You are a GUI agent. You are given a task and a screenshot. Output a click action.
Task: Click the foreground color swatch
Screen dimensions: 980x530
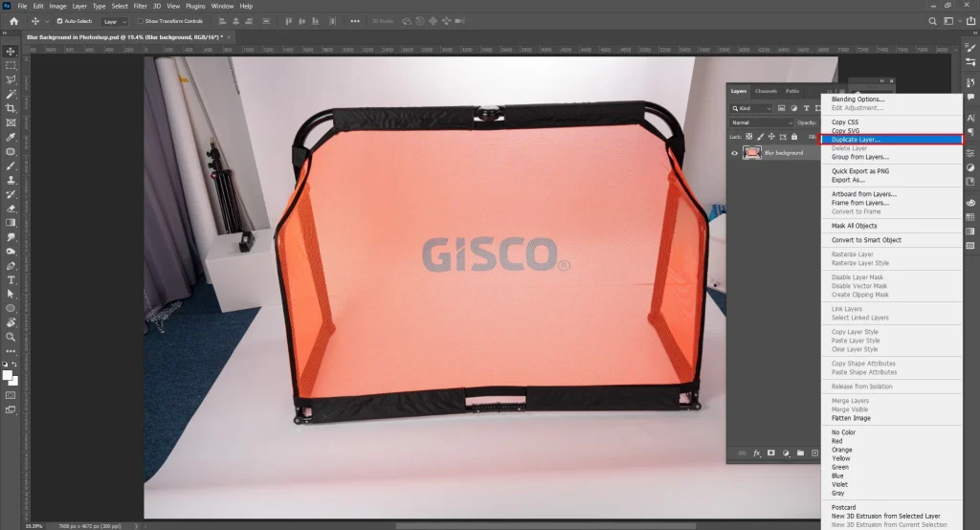9,374
